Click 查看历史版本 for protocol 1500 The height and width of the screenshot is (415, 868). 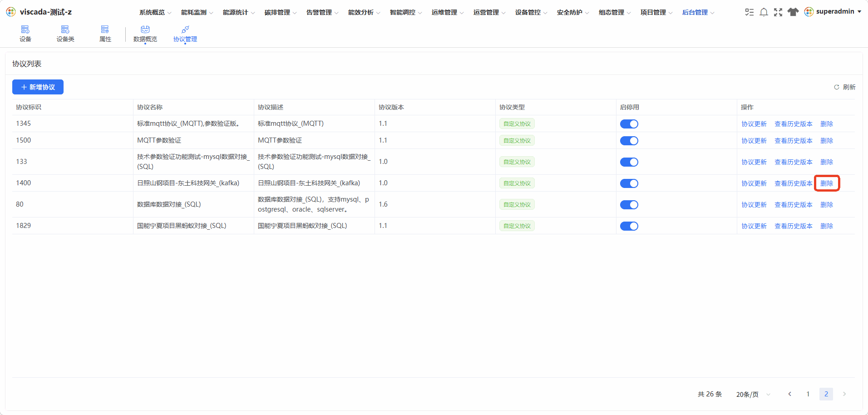tap(794, 141)
